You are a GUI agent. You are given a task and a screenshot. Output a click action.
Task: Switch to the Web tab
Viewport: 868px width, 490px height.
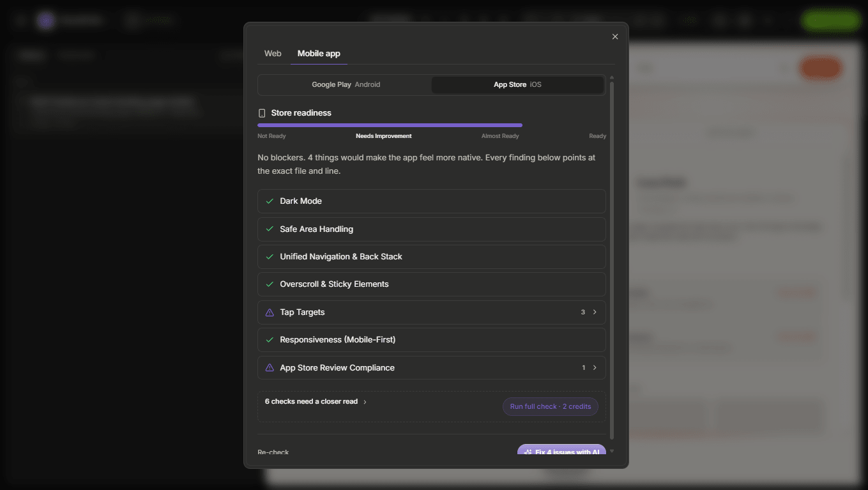(x=273, y=54)
